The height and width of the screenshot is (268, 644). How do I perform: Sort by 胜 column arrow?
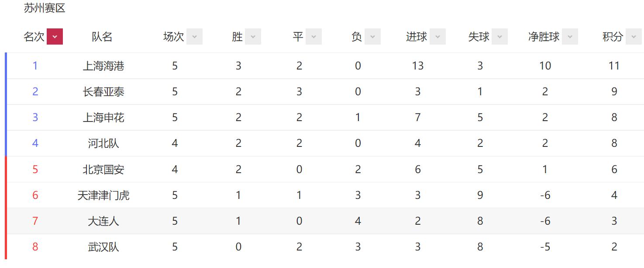[253, 37]
